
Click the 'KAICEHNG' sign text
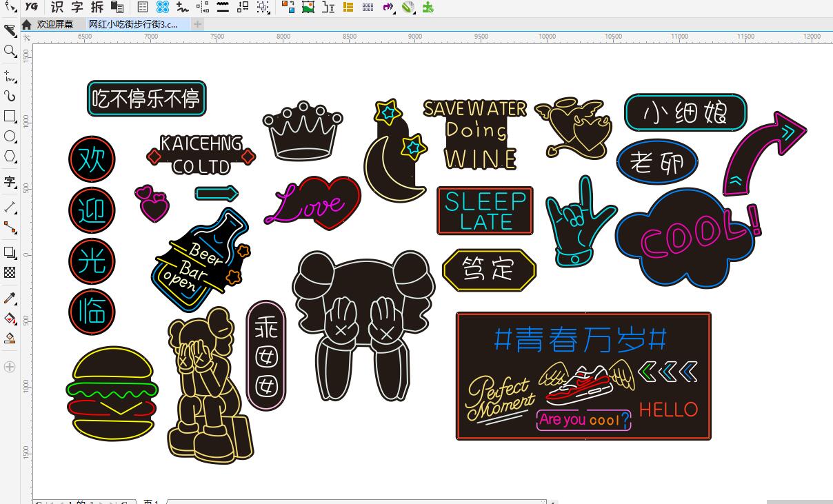(201, 143)
